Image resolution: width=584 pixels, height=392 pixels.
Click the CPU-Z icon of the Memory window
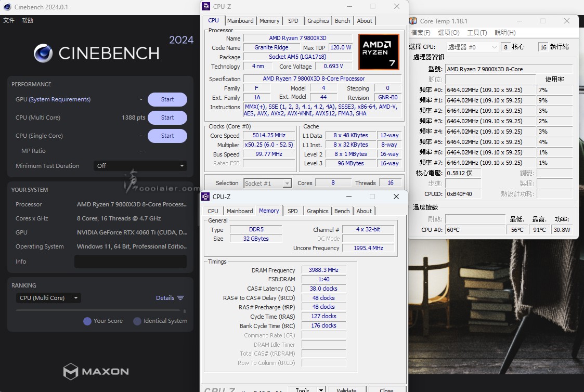[206, 197]
